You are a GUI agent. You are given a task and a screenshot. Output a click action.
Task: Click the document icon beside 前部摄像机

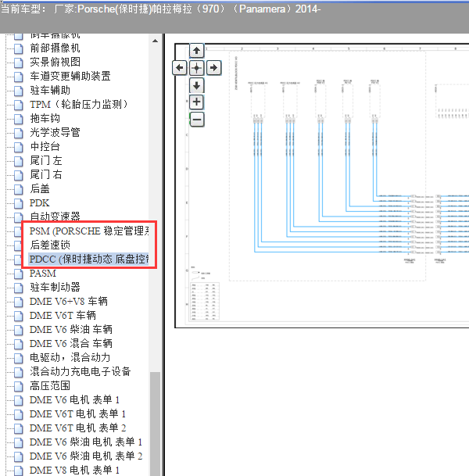[x=19, y=48]
